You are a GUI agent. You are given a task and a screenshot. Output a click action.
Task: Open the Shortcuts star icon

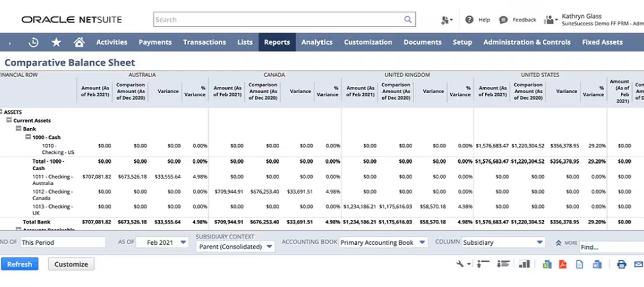pos(56,42)
